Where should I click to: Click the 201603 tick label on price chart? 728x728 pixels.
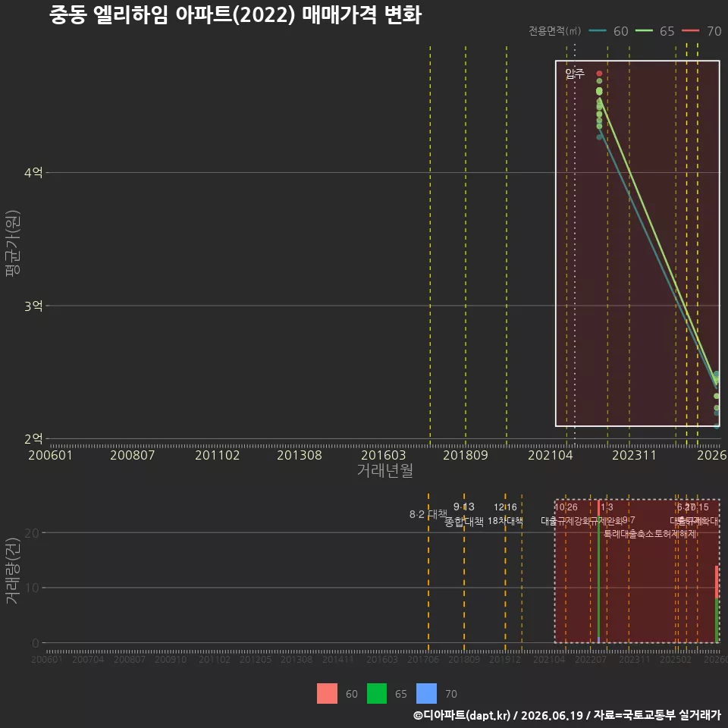coord(384,455)
